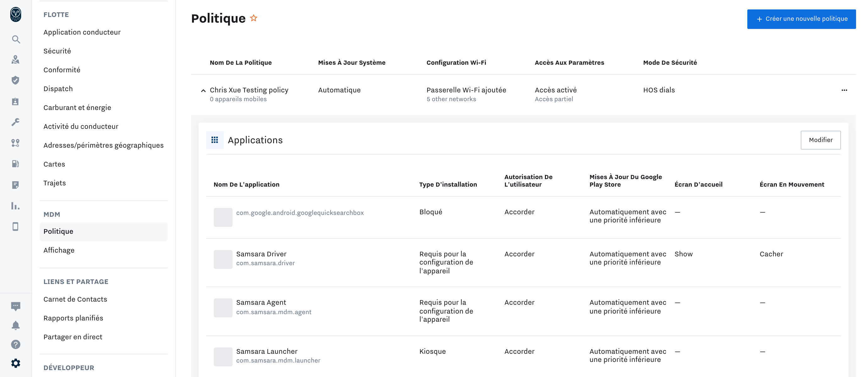Open the safety shield icon
The height and width of the screenshot is (377, 868).
[x=15, y=80]
